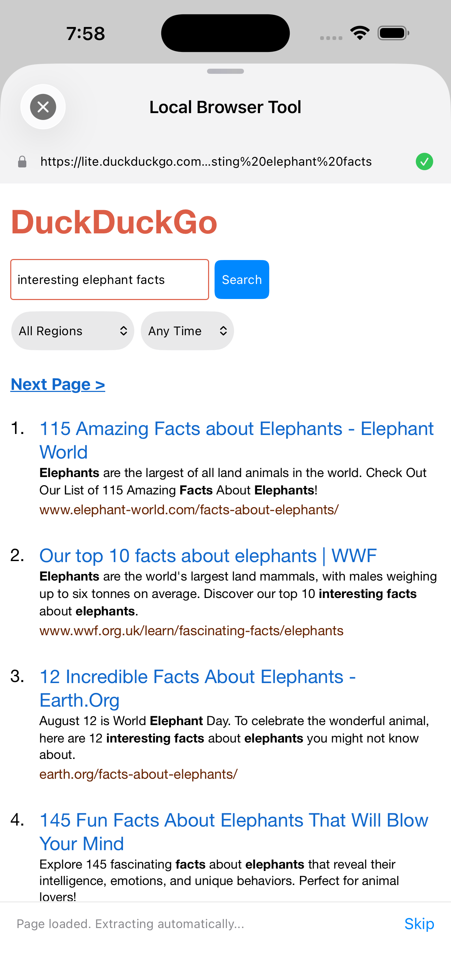Image resolution: width=451 pixels, height=980 pixels.
Task: Open Next Page of results
Action: tap(58, 384)
